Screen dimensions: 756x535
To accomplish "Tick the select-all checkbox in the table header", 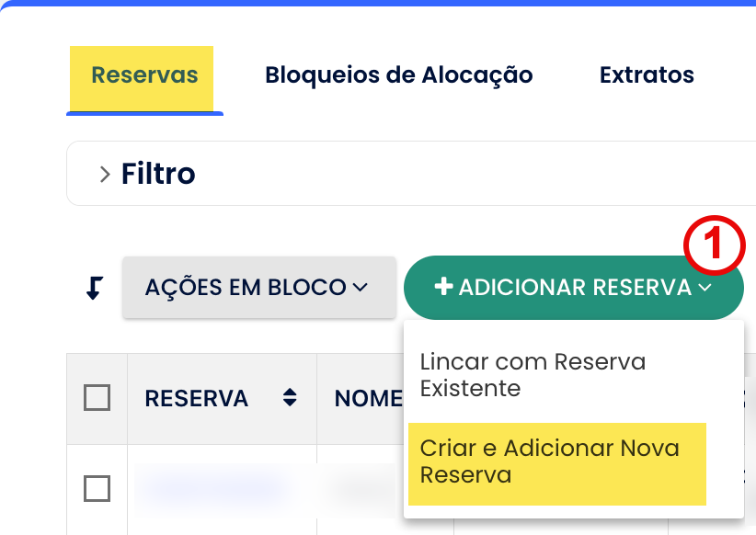I will point(97,398).
